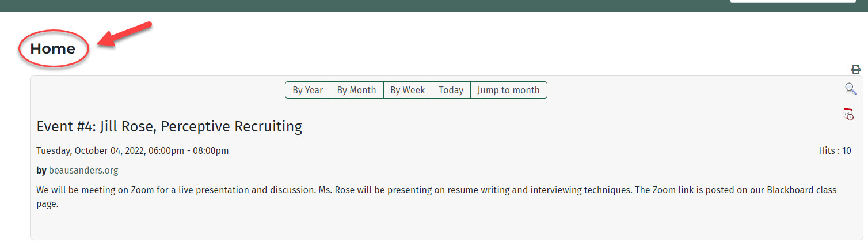868x245 pixels.
Task: Click the Home page heading
Action: [53, 49]
